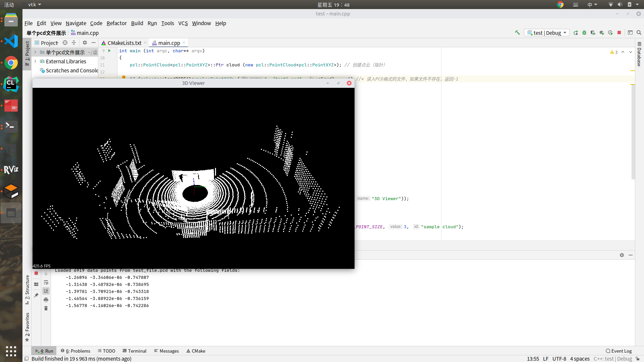The height and width of the screenshot is (362, 644).
Task: Expand External Libraries tree node
Action: 35,61
